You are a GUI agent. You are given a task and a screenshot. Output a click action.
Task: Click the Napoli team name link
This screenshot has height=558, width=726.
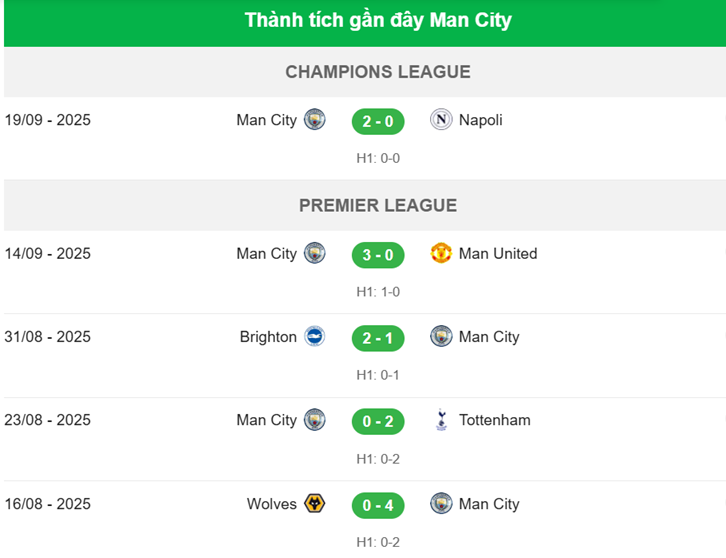pos(481,120)
